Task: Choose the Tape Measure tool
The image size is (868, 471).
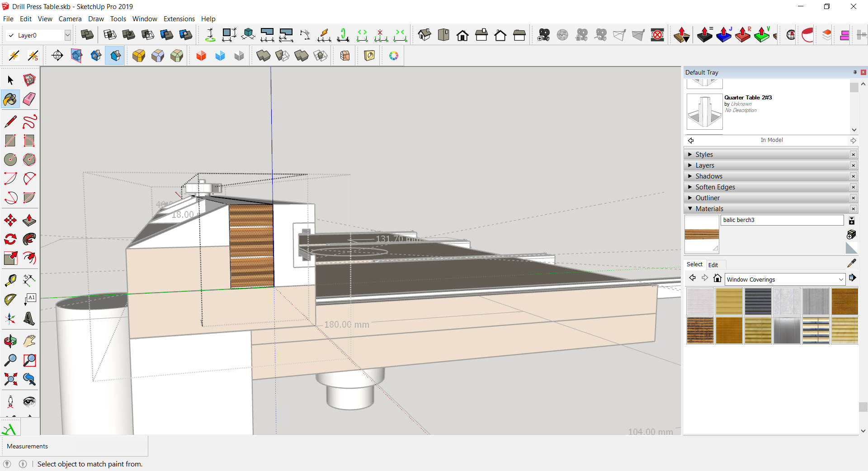Action: (10, 280)
